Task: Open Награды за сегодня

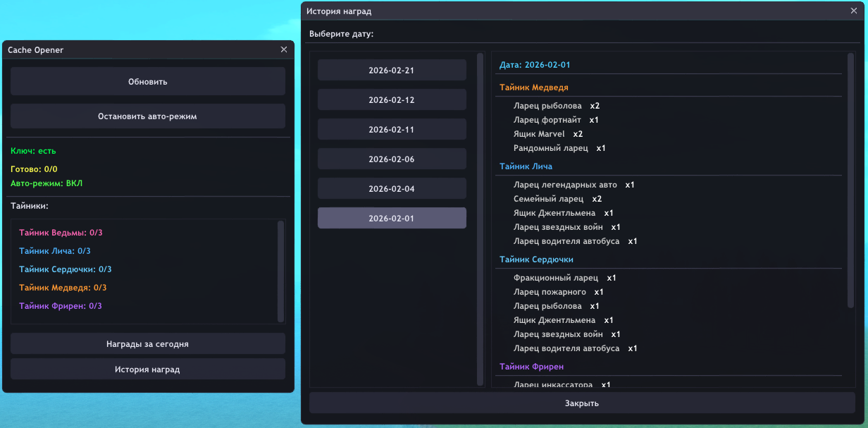Action: coord(147,344)
